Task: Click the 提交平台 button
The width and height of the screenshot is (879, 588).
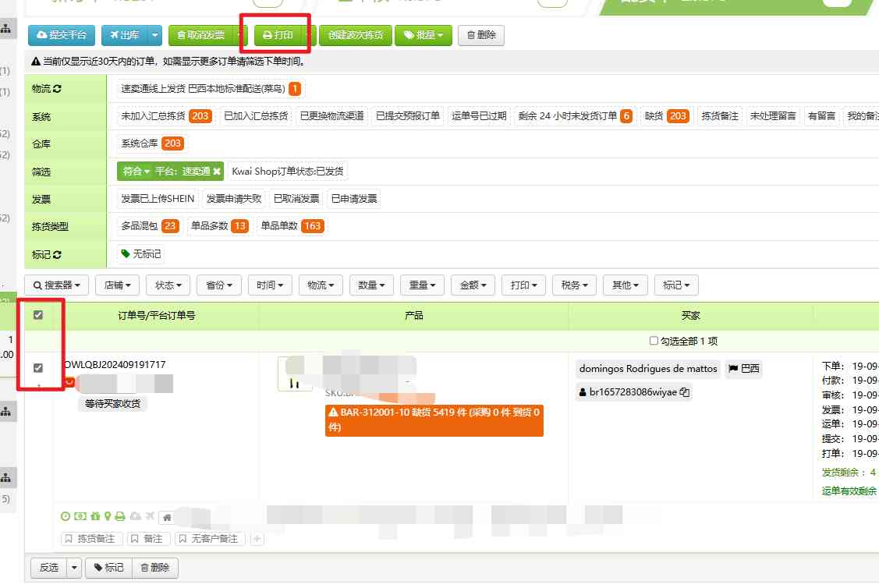Action: [x=61, y=34]
